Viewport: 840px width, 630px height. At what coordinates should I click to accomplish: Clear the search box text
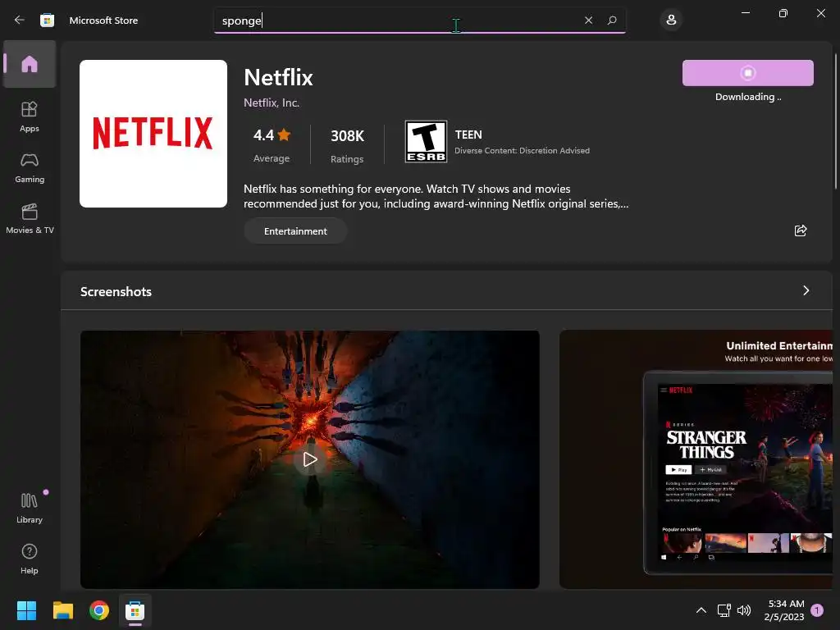click(x=588, y=21)
